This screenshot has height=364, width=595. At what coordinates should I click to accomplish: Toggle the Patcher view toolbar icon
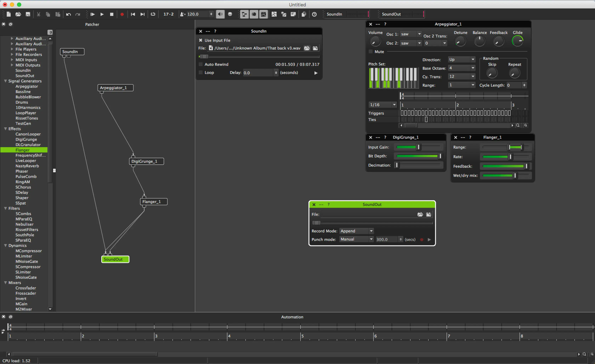tap(244, 14)
